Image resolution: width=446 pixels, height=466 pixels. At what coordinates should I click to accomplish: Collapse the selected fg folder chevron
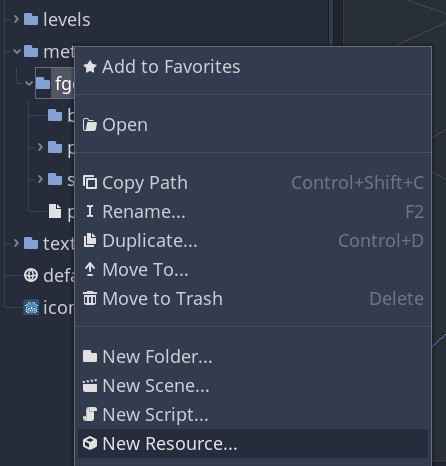click(x=29, y=83)
